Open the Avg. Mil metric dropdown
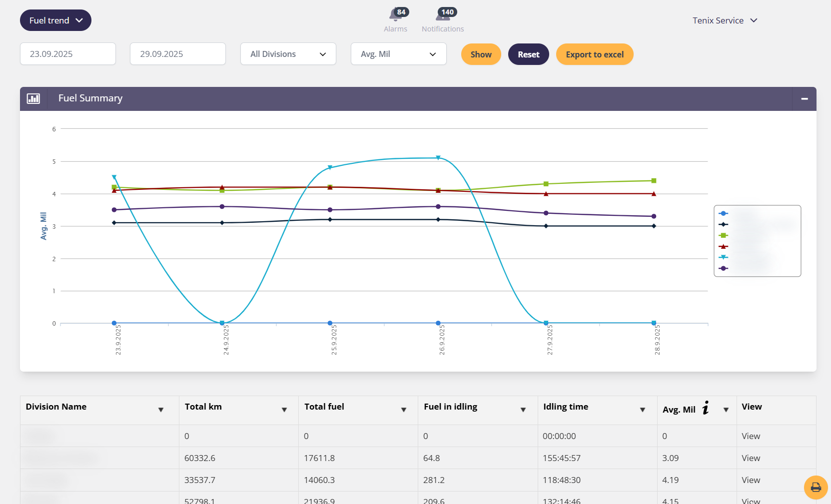Image resolution: width=831 pixels, height=504 pixels. (x=398, y=54)
